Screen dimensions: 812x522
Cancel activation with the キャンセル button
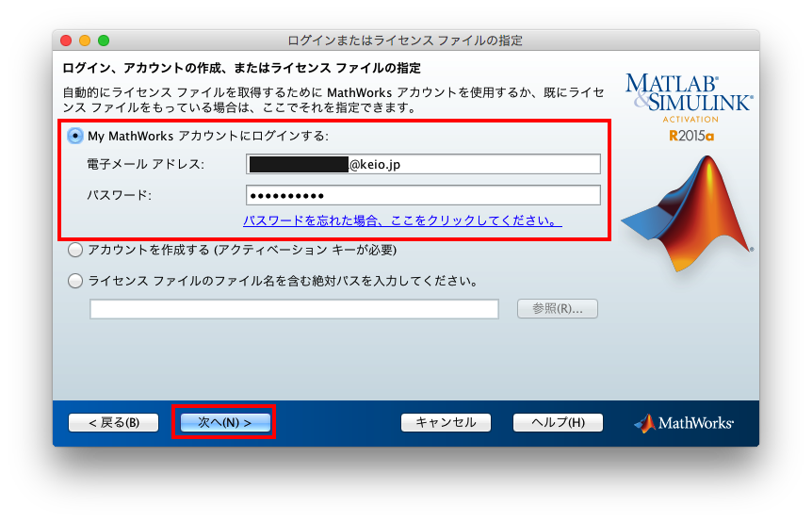(446, 422)
